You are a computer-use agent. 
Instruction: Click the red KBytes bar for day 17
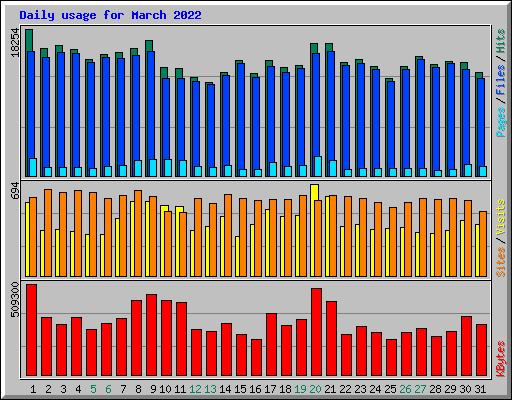click(x=271, y=344)
